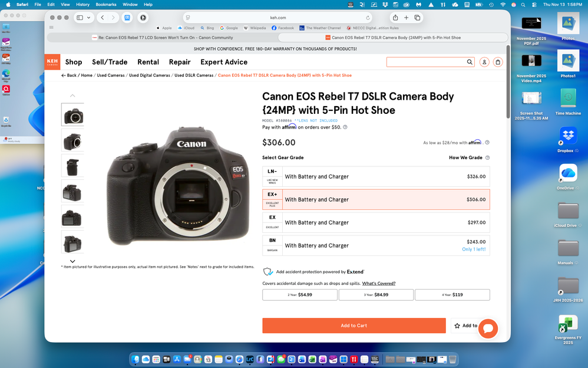The height and width of the screenshot is (368, 588).
Task: Click the Extend shield protection icon
Action: click(x=267, y=271)
